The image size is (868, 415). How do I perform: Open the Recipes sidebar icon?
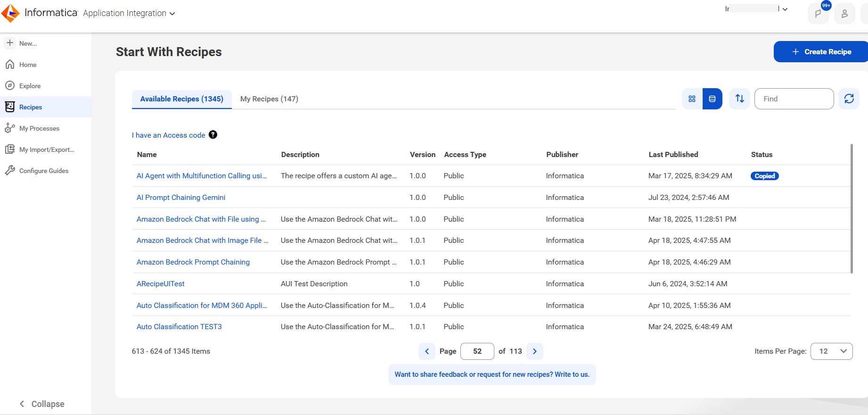(x=10, y=107)
